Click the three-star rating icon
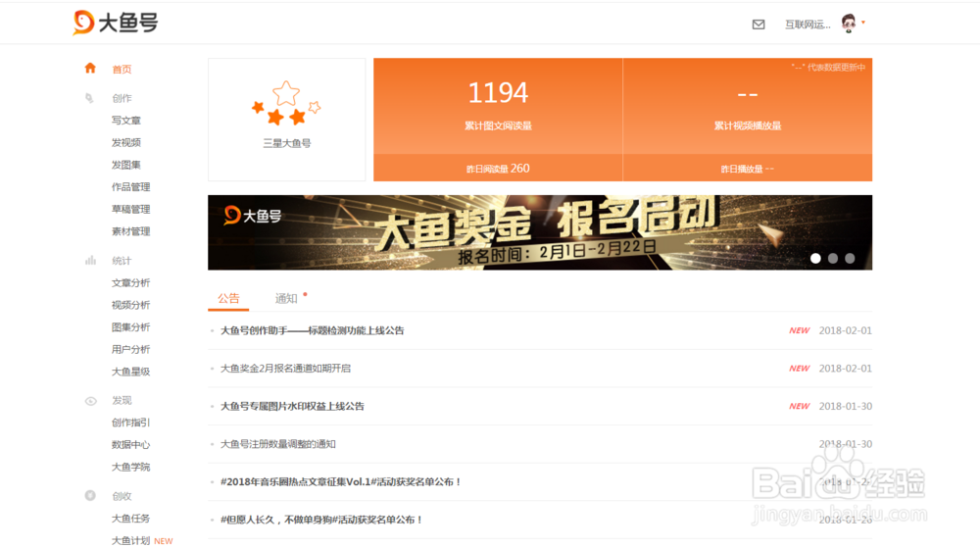Screen dimensions: 980x548 pyautogui.click(x=286, y=103)
